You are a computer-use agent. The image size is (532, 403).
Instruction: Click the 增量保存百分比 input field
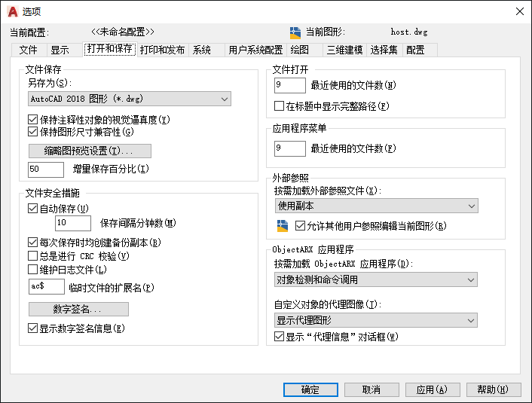point(46,169)
